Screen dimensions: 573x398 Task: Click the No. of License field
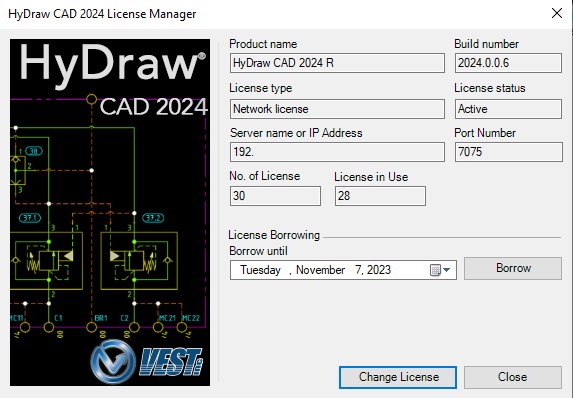tap(276, 196)
